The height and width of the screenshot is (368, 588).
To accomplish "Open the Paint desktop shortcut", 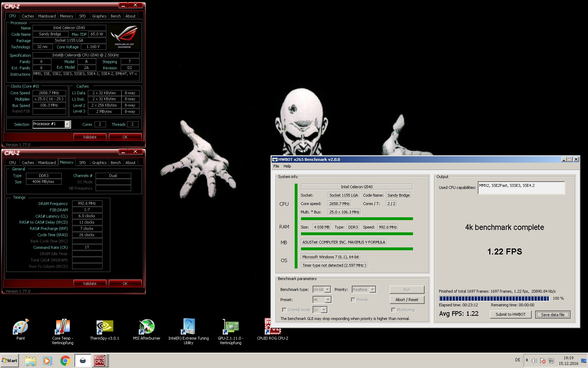I will click(x=21, y=329).
